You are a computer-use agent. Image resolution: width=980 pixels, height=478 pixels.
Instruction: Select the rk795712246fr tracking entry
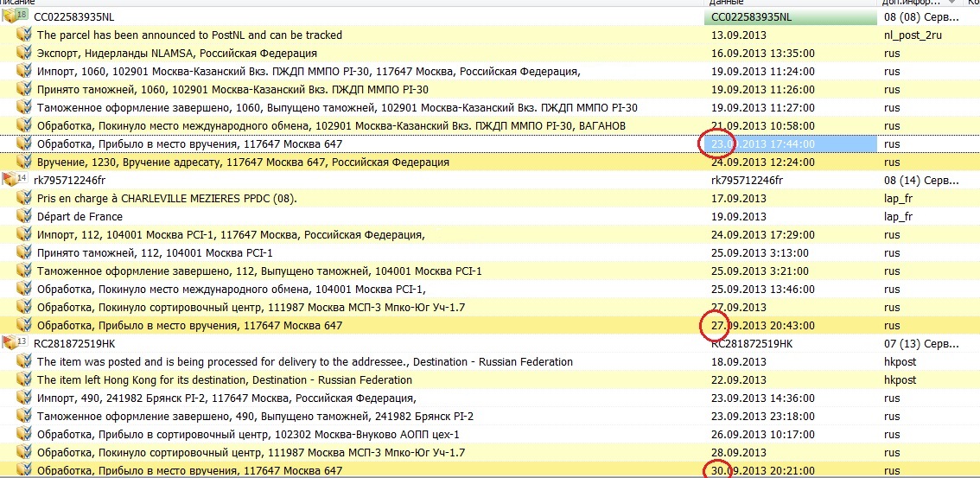tap(69, 180)
